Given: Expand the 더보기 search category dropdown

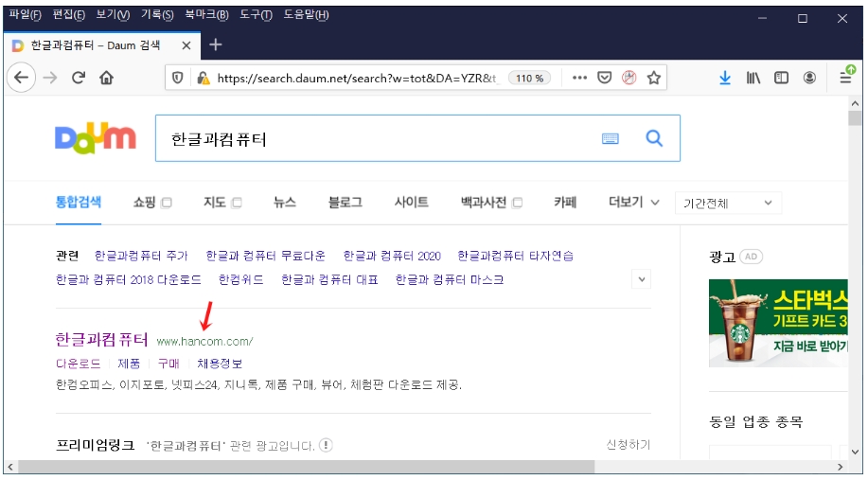Looking at the screenshot, I should click(x=634, y=202).
